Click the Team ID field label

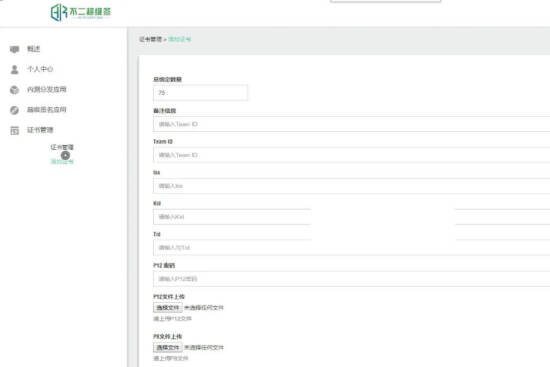tap(163, 141)
